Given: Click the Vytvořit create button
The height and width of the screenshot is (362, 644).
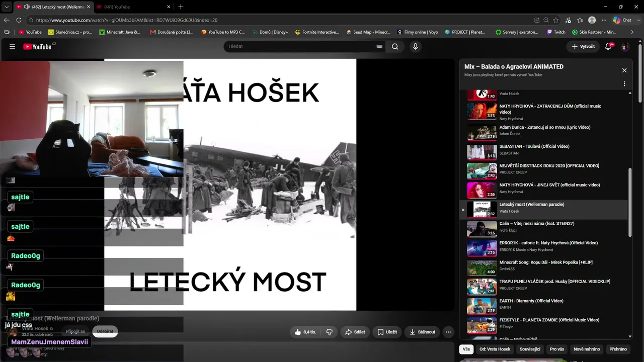Looking at the screenshot, I should 583,47.
